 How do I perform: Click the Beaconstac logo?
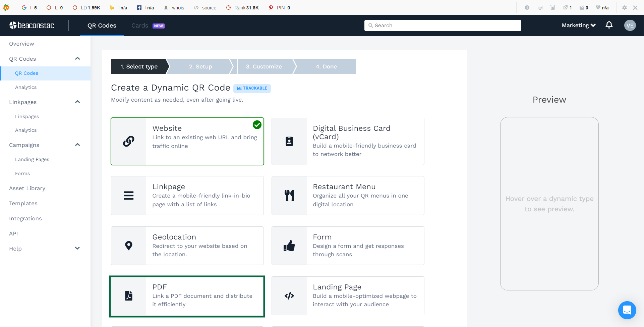pos(32,25)
